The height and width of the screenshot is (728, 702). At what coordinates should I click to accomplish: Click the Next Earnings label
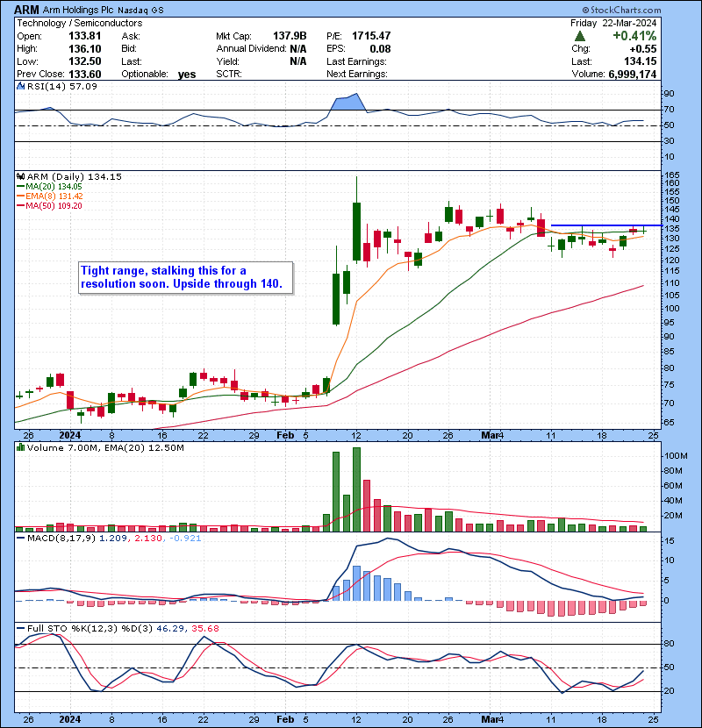[x=357, y=75]
